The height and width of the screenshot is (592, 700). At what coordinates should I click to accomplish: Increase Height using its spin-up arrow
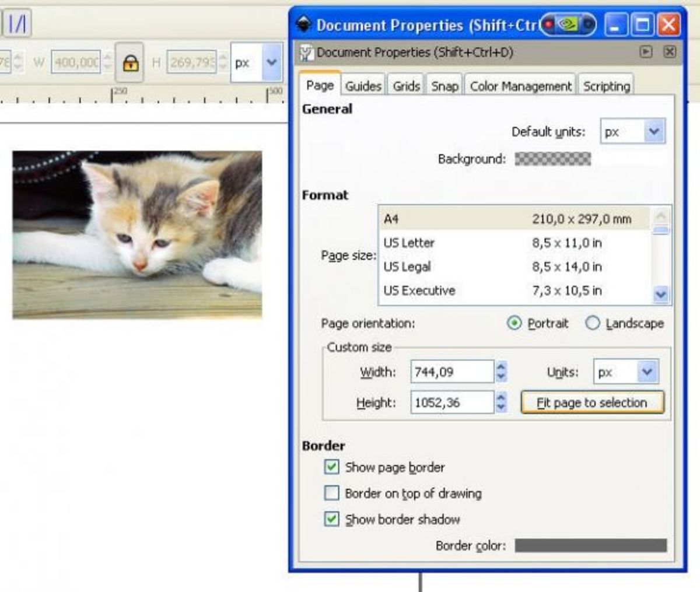point(501,398)
